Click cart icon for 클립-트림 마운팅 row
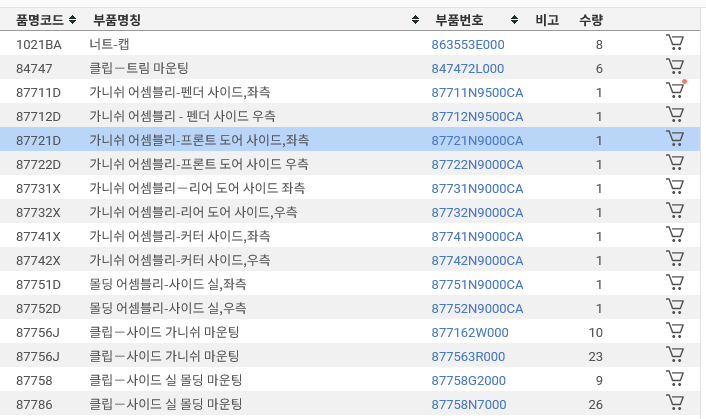 click(x=675, y=68)
